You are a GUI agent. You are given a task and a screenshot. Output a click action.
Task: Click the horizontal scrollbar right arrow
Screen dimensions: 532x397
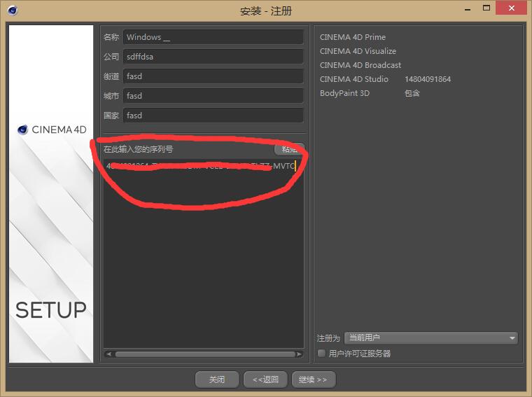[299, 354]
